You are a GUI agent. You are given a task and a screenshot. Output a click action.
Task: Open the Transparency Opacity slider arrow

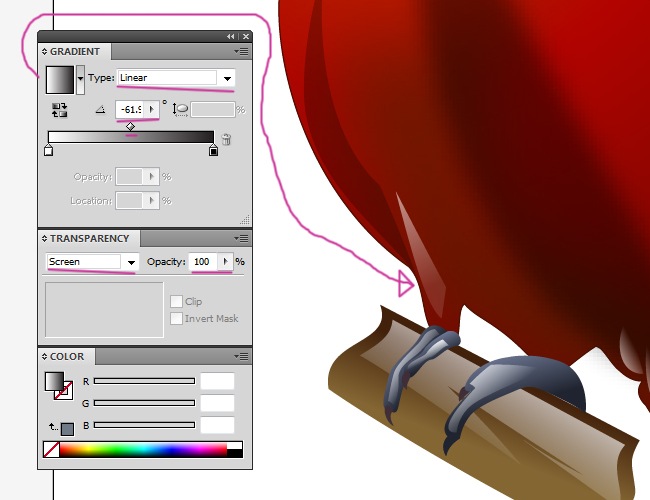(226, 262)
